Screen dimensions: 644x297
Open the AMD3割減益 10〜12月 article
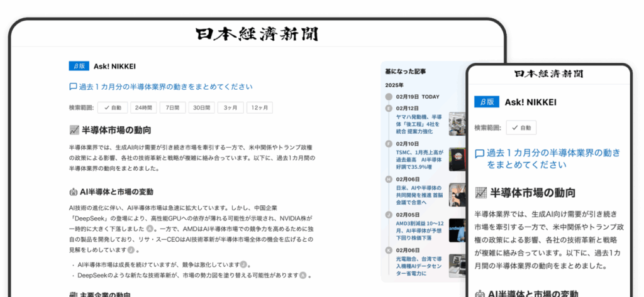[419, 230]
